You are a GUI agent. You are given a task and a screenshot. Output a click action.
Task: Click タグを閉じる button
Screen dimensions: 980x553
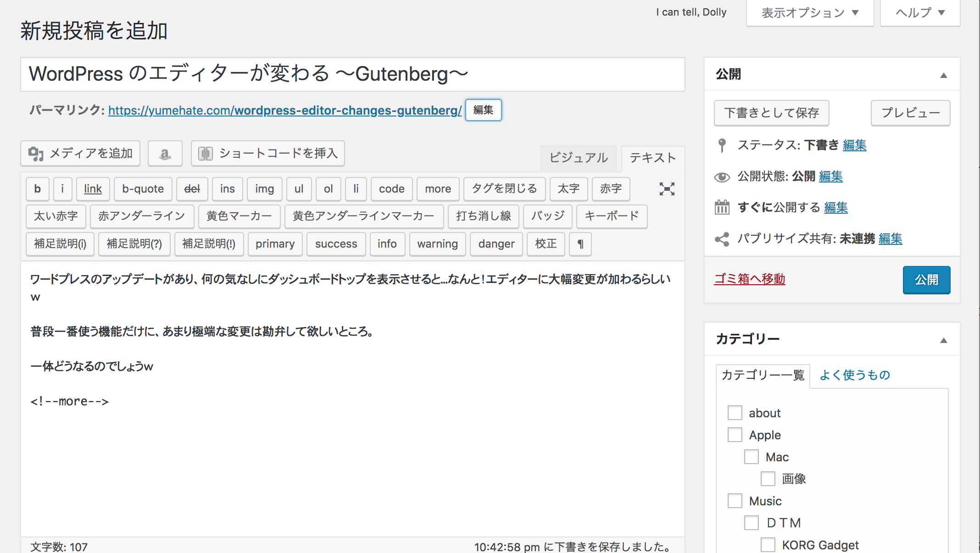(505, 189)
